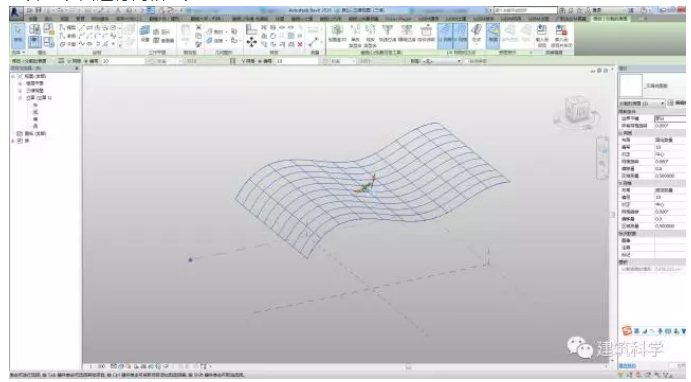691x382 pixels.
Task: Select the Modify arrow tool in ribbon
Action: [x=18, y=34]
